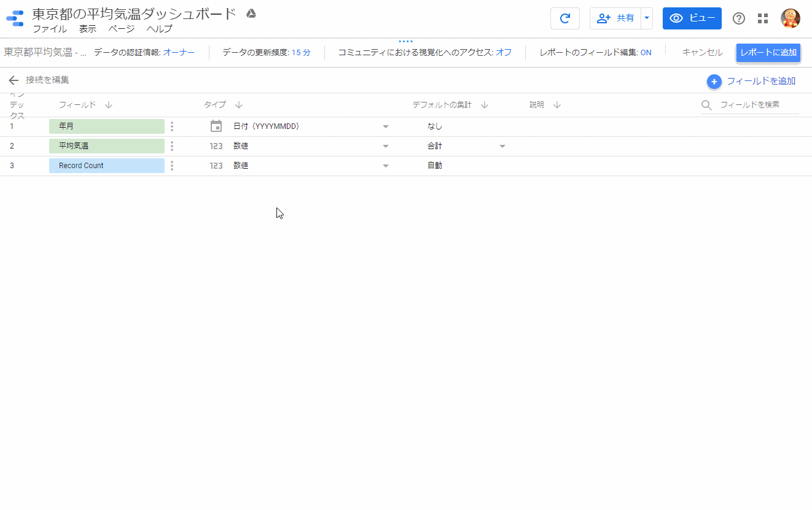
Task: Expand the dropdown arrow next to 共有
Action: (646, 18)
